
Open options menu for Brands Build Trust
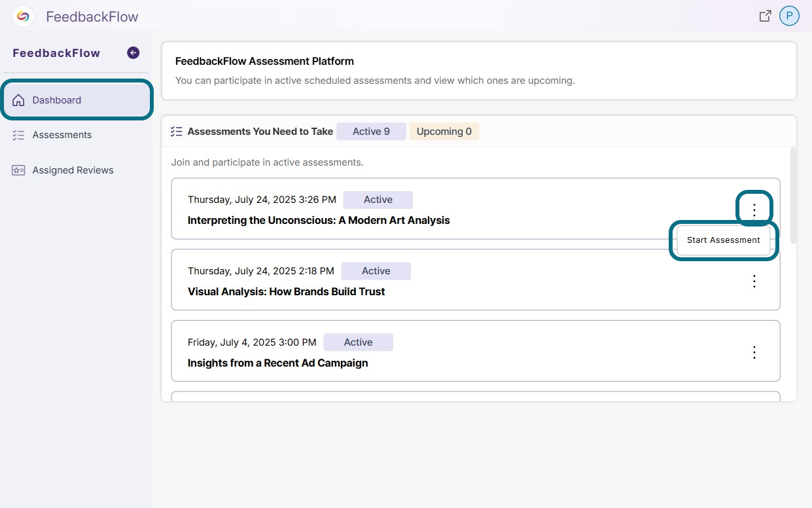point(754,281)
